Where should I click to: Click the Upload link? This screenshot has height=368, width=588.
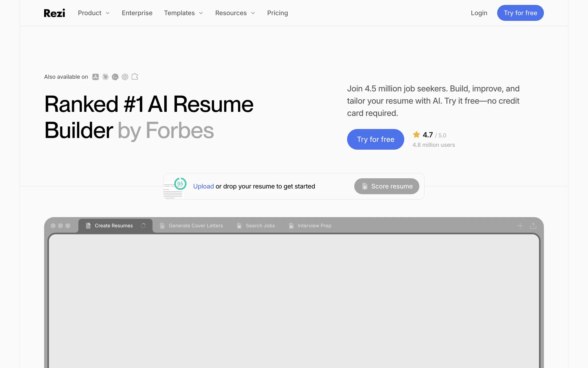[203, 186]
